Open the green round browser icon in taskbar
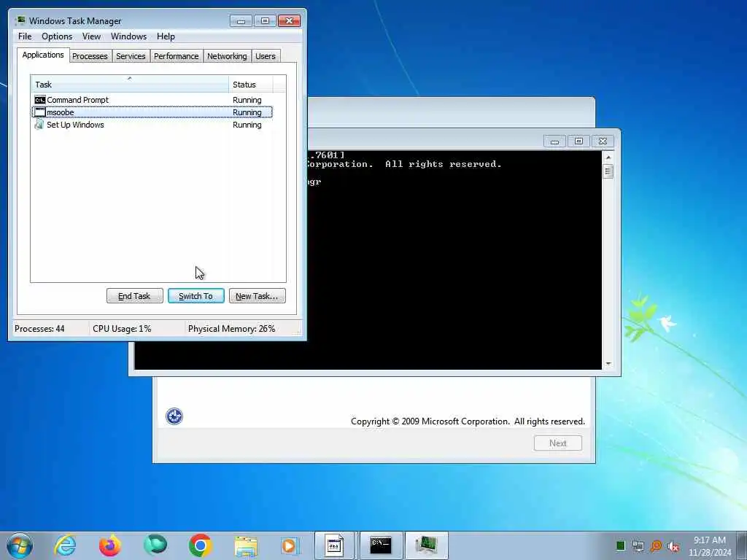The width and height of the screenshot is (747, 560). click(155, 545)
